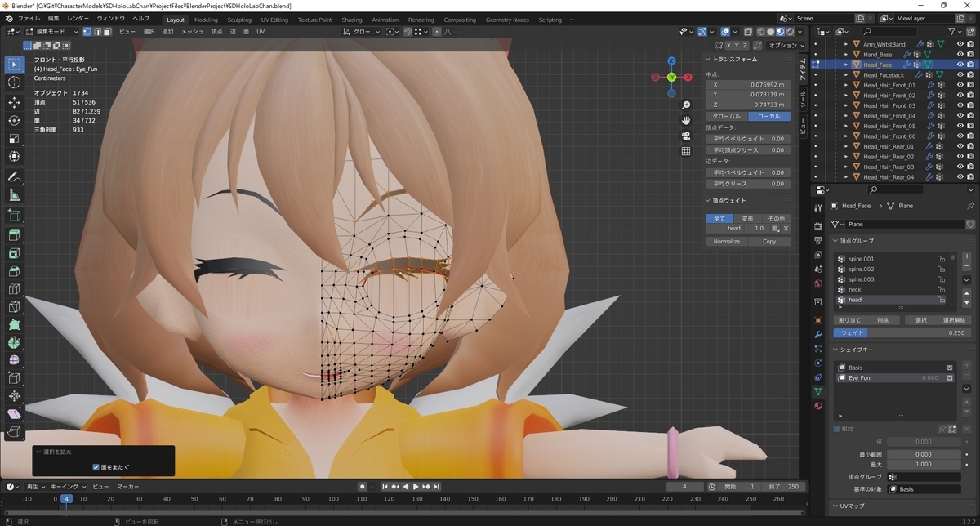Toggle the select-through-faces checkbox in operator panel
This screenshot has height=526, width=980.
[x=96, y=467]
